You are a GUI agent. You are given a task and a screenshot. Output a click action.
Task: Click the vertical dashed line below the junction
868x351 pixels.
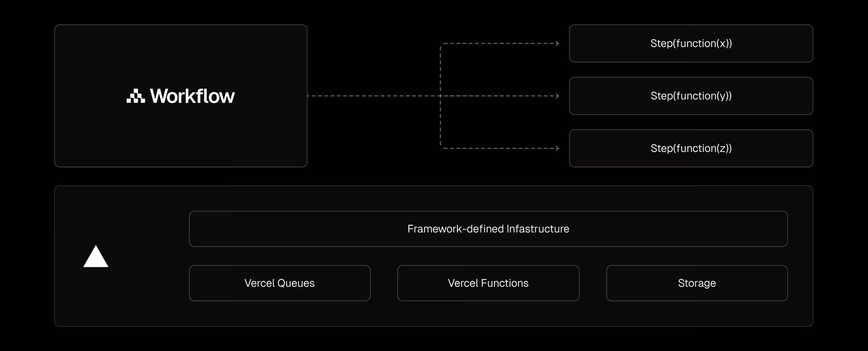click(440, 122)
